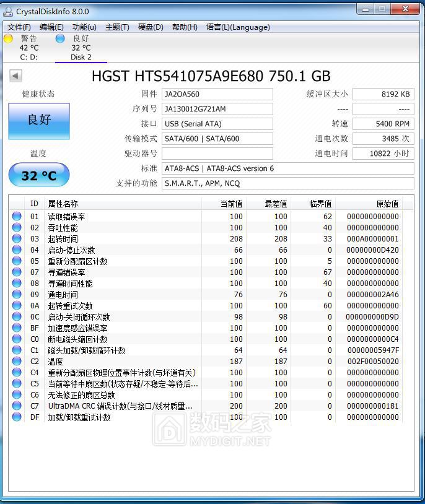Screen dimensions: 425x504
Task: Click the blue good status circle for Disk 2
Action: pos(60,38)
